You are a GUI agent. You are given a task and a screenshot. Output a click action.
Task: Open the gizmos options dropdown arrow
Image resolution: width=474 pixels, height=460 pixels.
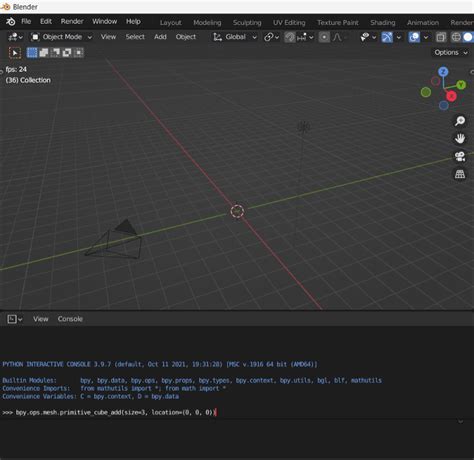point(398,37)
